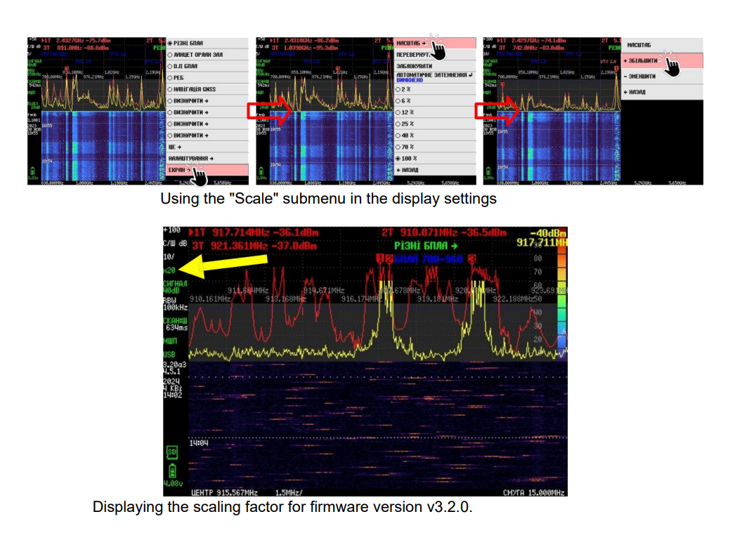Screen dimensions: 756x559
Task: Select marker 2 on the large spectrum
Action: (x=388, y=260)
